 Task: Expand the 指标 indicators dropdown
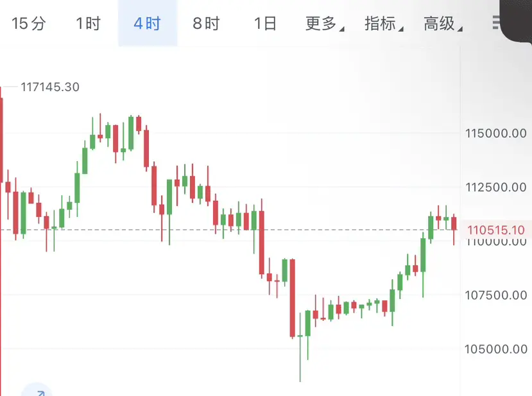[x=383, y=24]
